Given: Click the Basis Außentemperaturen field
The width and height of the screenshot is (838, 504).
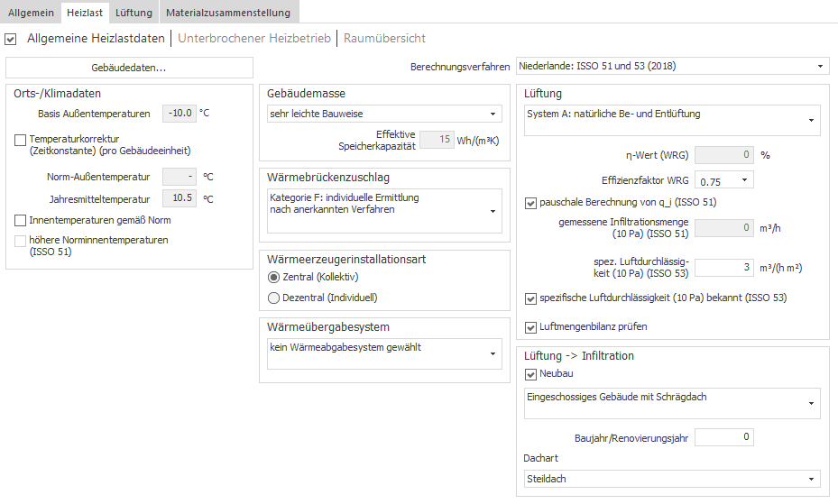Looking at the screenshot, I should (x=180, y=114).
